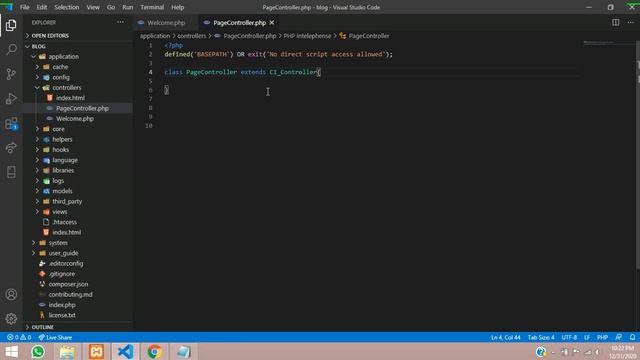Screen dimensions: 640x360
Task: Place cursor on line 2 defined statement
Action: [x=278, y=54]
